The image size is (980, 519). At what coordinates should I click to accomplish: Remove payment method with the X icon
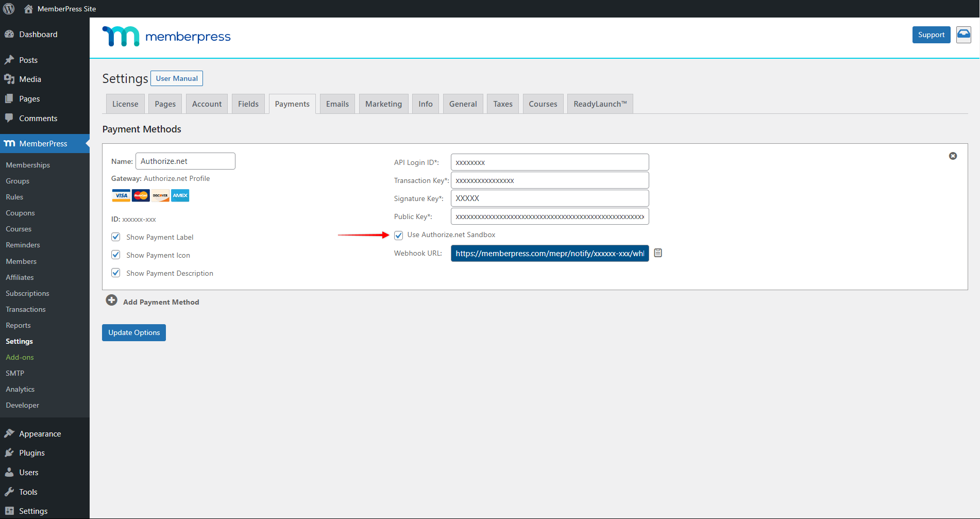point(953,156)
